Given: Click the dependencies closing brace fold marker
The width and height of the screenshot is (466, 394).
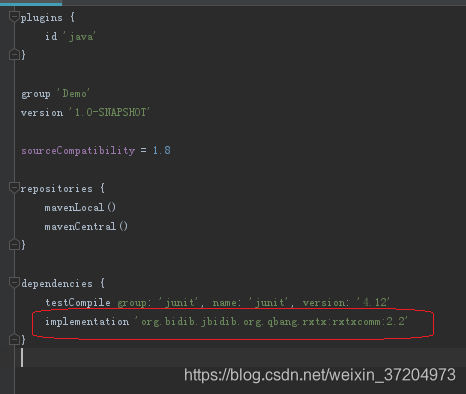Looking at the screenshot, I should (x=14, y=340).
